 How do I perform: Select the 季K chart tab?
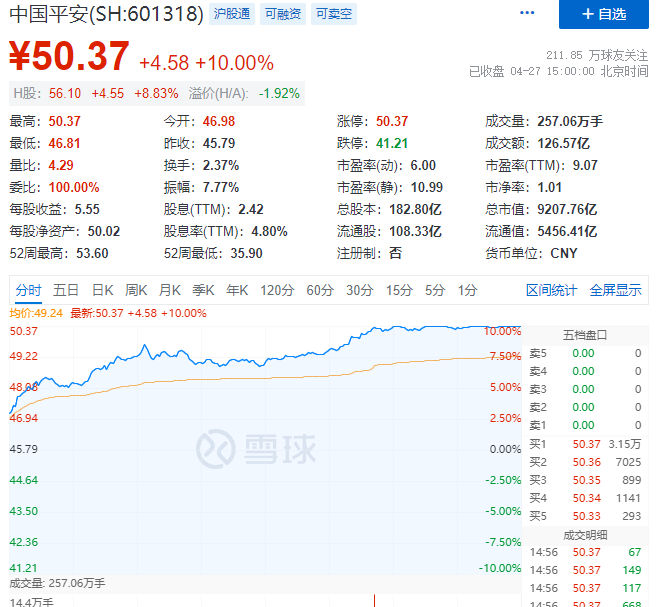tap(203, 290)
